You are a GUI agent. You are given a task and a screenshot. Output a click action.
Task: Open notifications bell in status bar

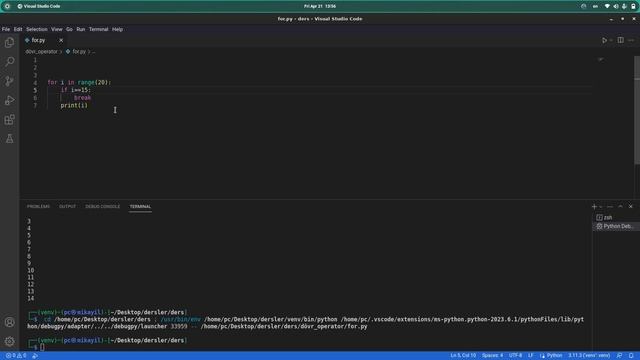(x=631, y=356)
